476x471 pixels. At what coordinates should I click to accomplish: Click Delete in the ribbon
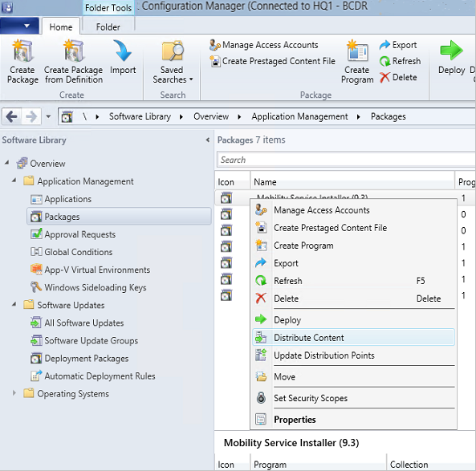click(x=398, y=77)
